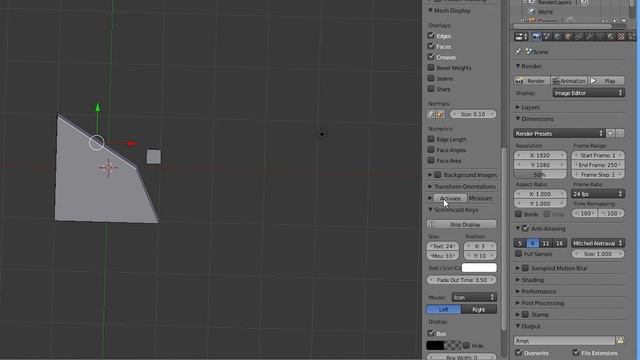
Task: Enable the Face Area checkbox
Action: tap(431, 160)
